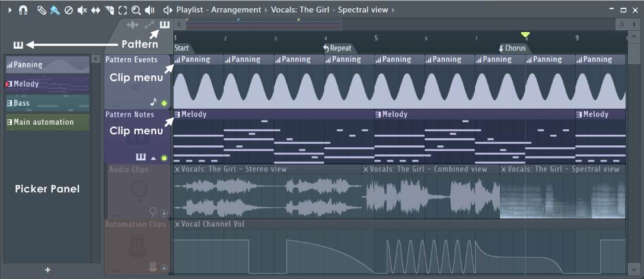Add new pattern with plus button
Image resolution: width=644 pixels, height=279 pixels.
[x=47, y=270]
